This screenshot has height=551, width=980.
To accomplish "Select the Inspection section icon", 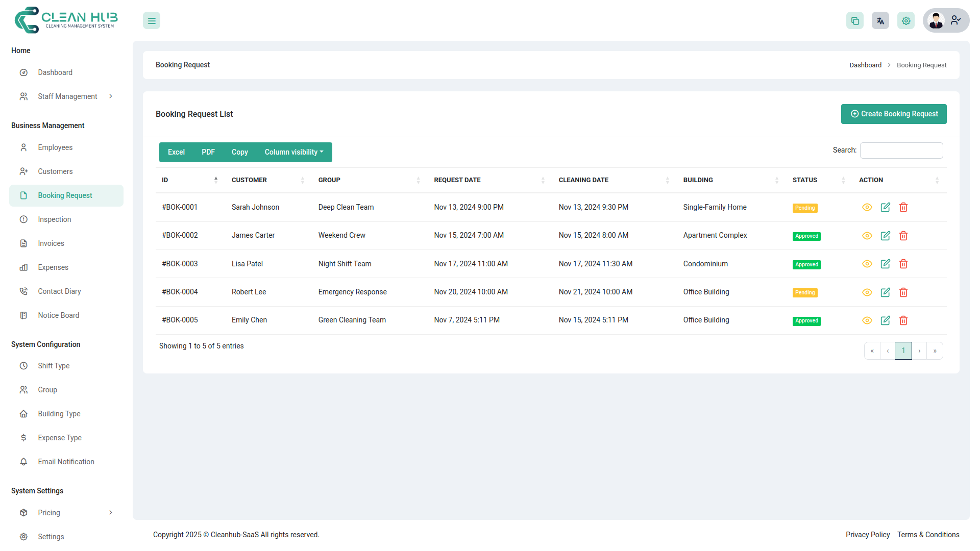I will click(x=23, y=219).
